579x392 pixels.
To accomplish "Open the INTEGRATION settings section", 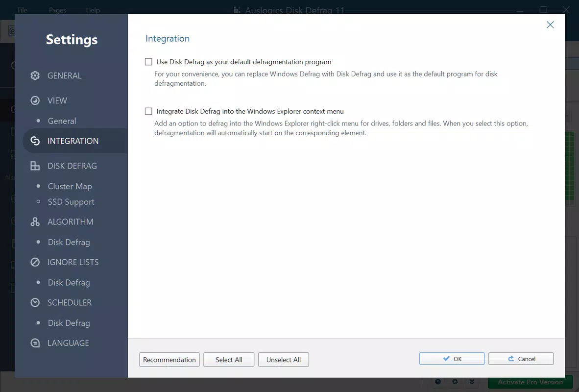I will click(75, 141).
